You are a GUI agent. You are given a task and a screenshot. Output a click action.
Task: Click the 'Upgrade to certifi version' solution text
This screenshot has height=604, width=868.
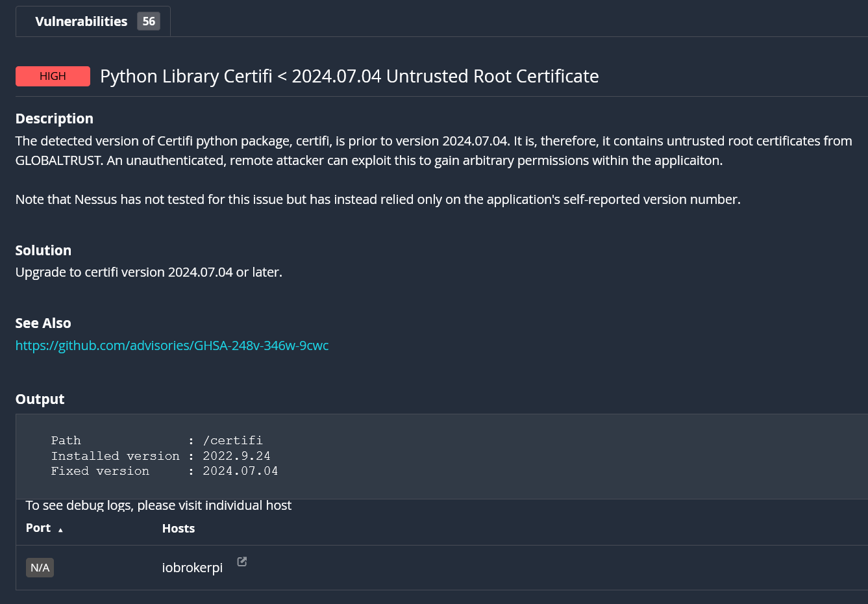[x=149, y=272]
